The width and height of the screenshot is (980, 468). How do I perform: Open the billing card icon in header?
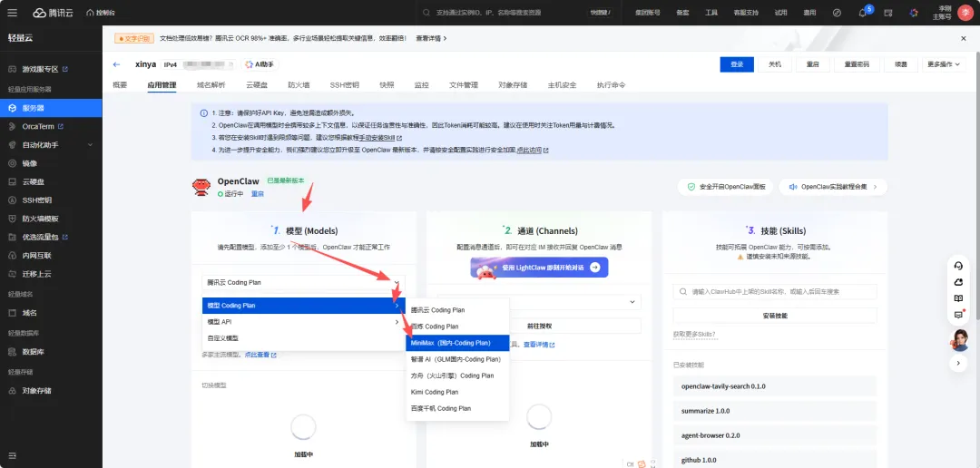887,13
